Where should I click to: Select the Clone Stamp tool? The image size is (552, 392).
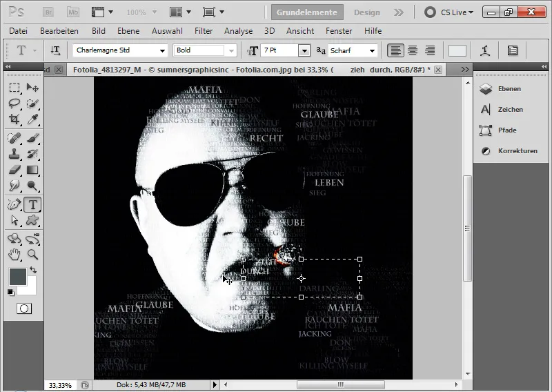point(14,154)
